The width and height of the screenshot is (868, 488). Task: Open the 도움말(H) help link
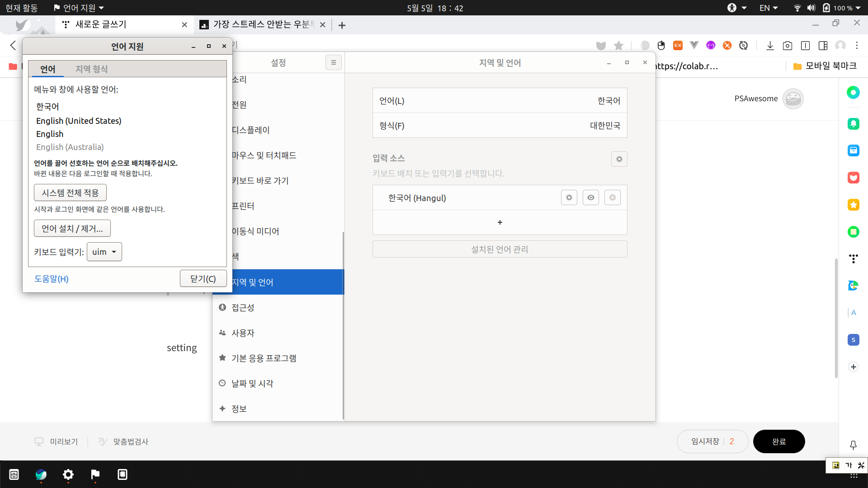tap(52, 279)
